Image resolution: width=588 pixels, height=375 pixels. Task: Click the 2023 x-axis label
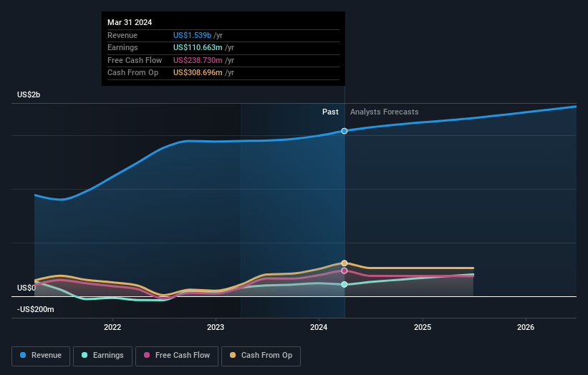(216, 328)
